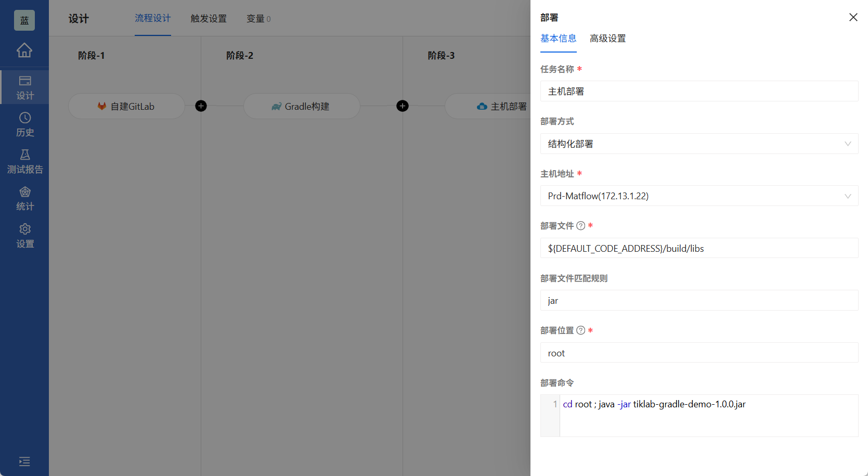
Task: Open the help icon next to 部署位置
Action: [x=580, y=330]
